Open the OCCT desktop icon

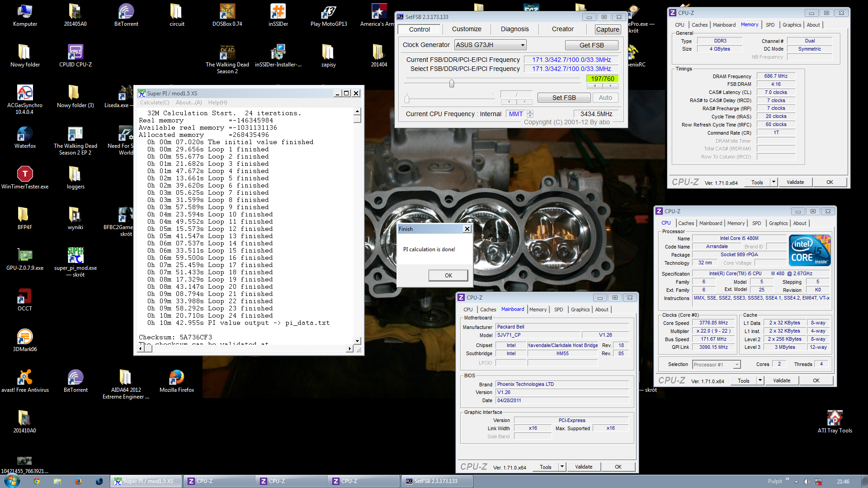(25, 300)
